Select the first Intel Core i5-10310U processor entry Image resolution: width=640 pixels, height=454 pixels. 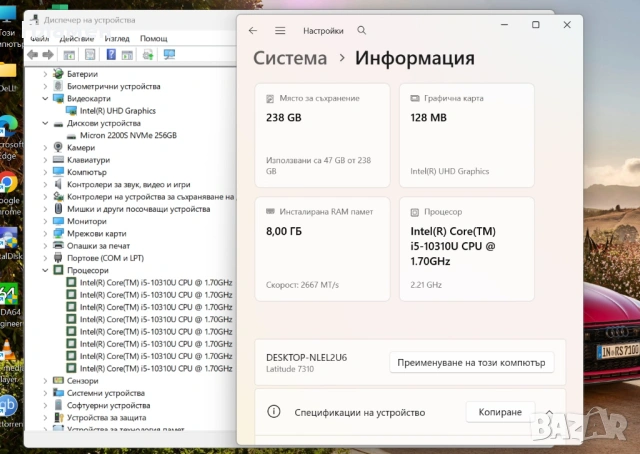[x=156, y=283]
